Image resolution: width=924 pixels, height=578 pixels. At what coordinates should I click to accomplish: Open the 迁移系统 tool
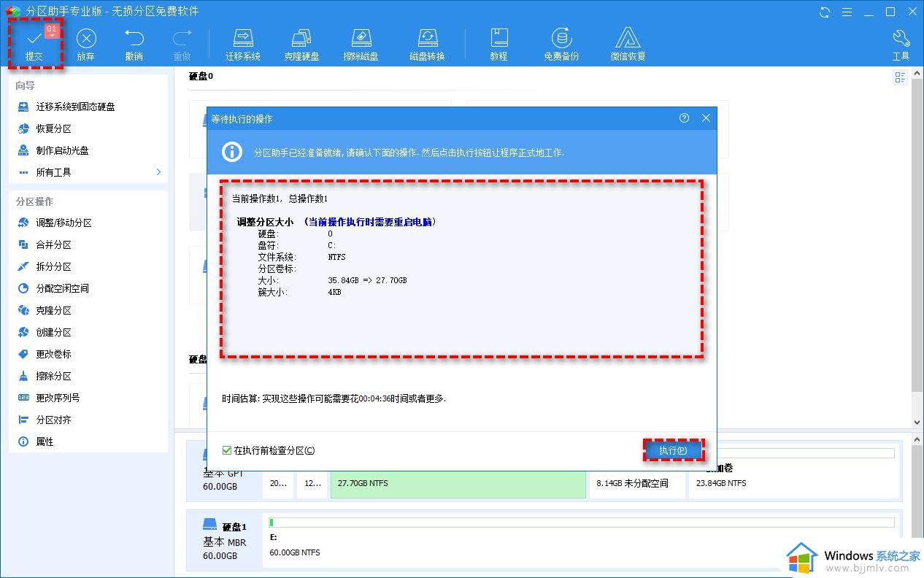pyautogui.click(x=243, y=44)
